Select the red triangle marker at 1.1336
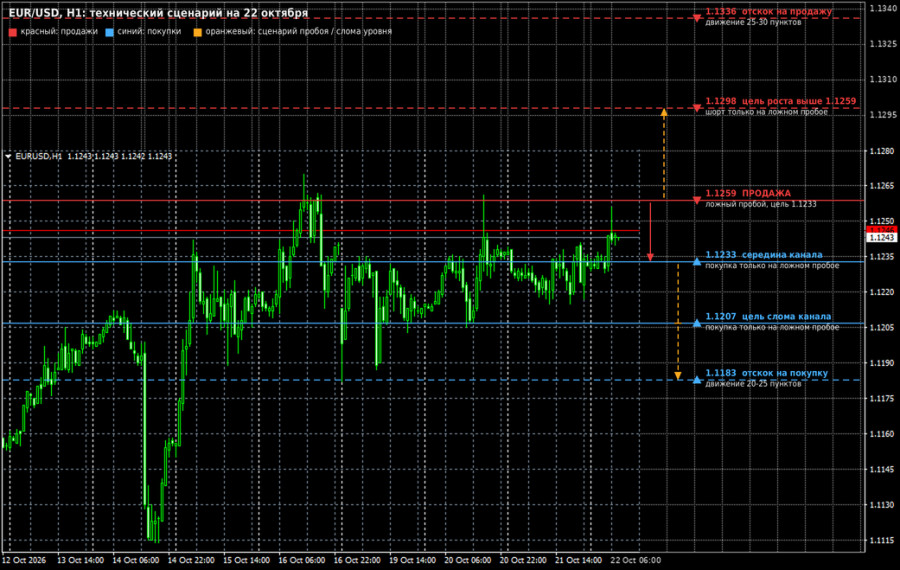Image resolution: width=900 pixels, height=570 pixels. pos(697,18)
